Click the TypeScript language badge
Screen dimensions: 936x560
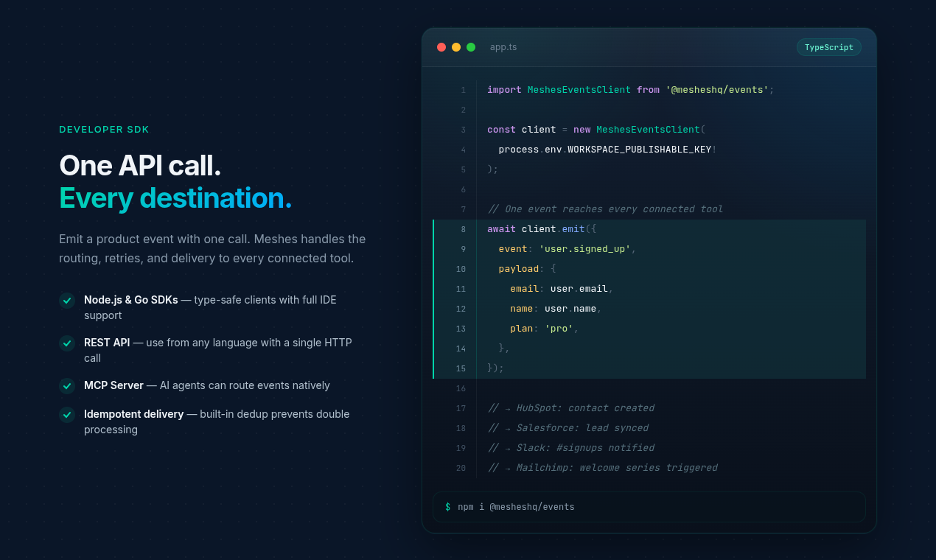829,47
